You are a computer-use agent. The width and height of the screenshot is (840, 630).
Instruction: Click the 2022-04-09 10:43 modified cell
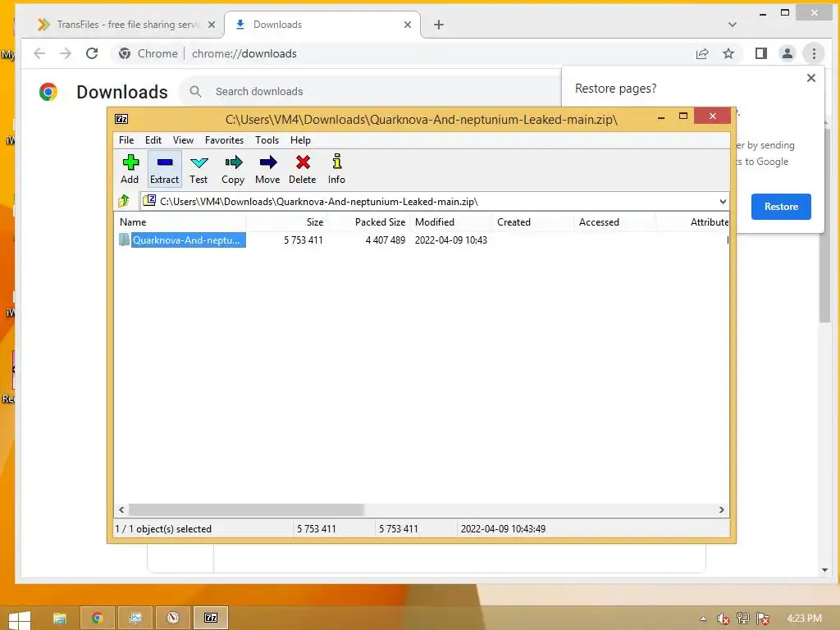click(x=451, y=240)
